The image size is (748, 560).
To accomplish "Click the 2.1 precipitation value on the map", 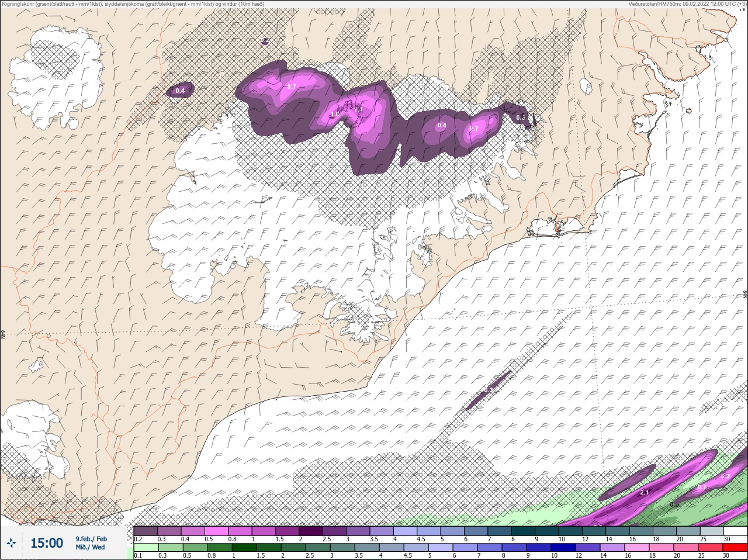I will click(645, 492).
